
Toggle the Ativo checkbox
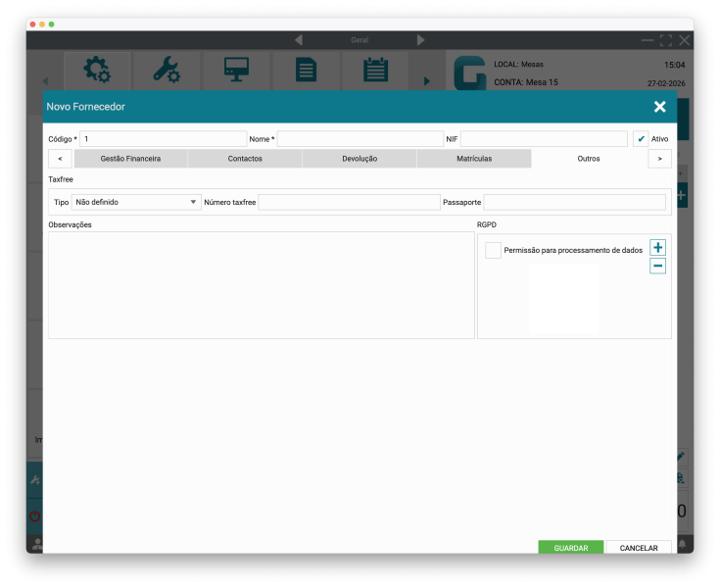tap(641, 139)
